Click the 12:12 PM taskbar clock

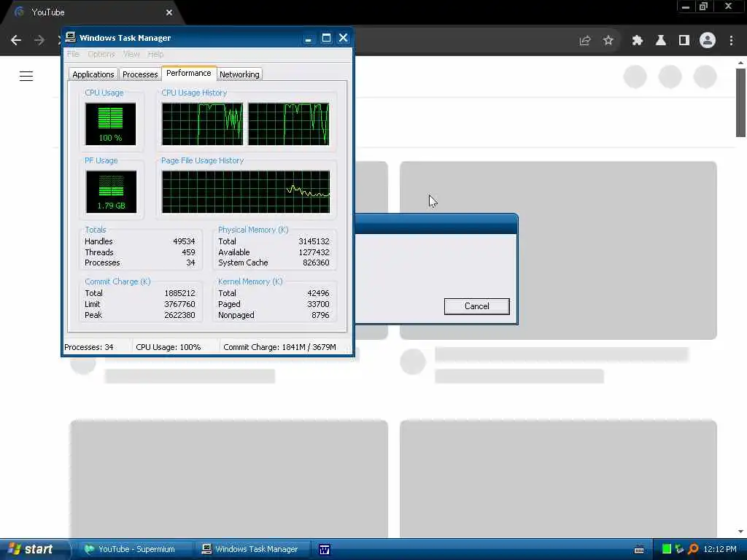[x=720, y=549]
